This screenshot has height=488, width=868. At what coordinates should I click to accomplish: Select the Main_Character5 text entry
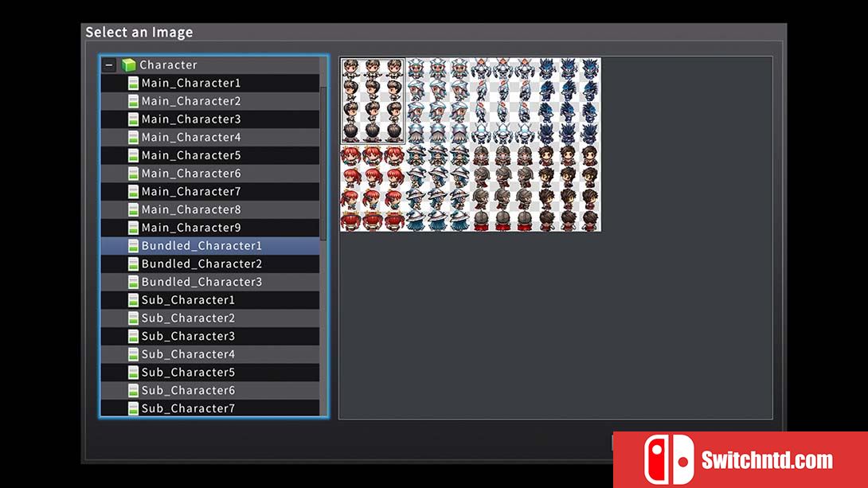click(x=191, y=155)
